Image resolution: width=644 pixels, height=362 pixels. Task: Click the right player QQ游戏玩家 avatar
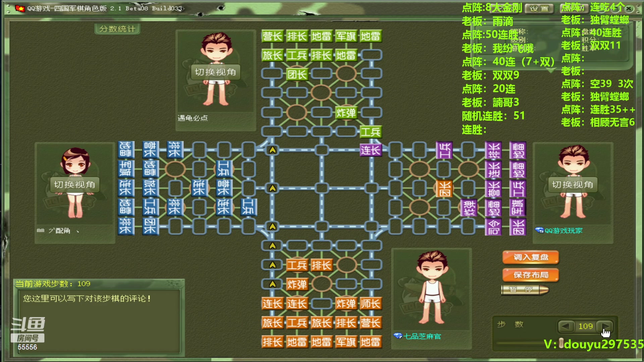coord(573,183)
